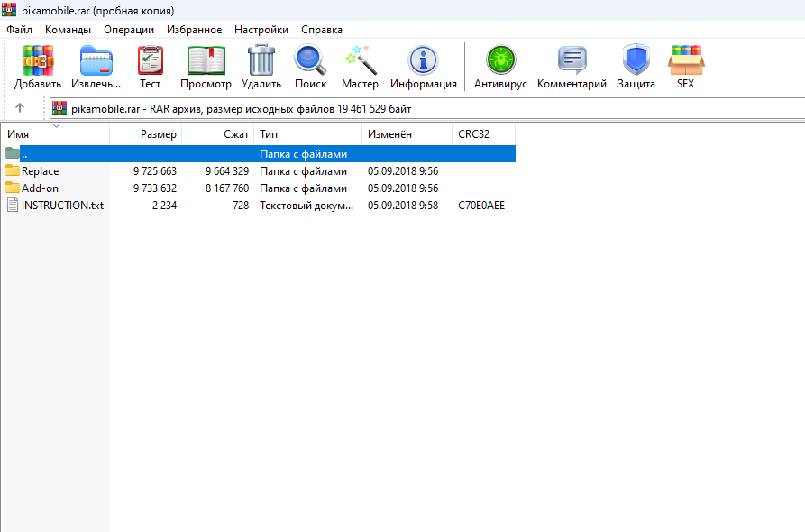The width and height of the screenshot is (805, 532).
Task: Open the Комментарий speech bubble icon
Action: [572, 60]
